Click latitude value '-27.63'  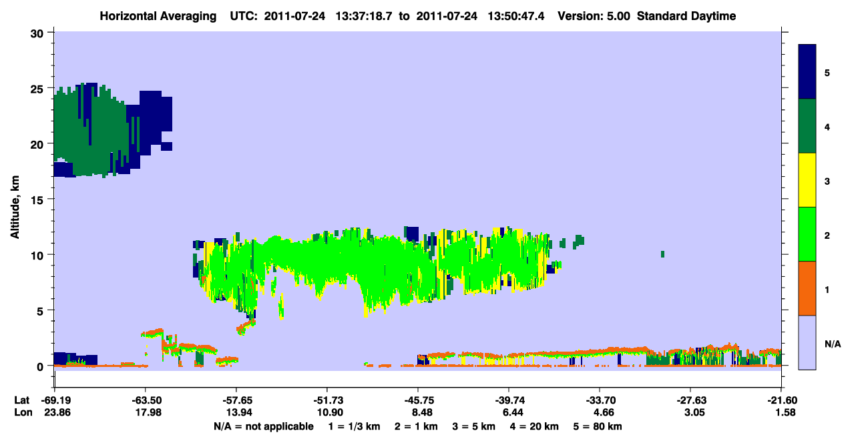pos(690,400)
